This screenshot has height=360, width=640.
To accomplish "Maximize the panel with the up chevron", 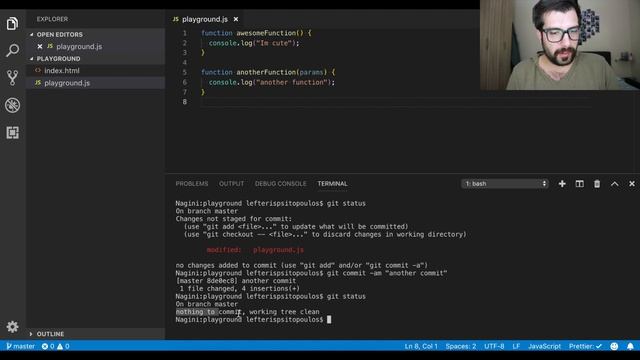I will [x=615, y=184].
